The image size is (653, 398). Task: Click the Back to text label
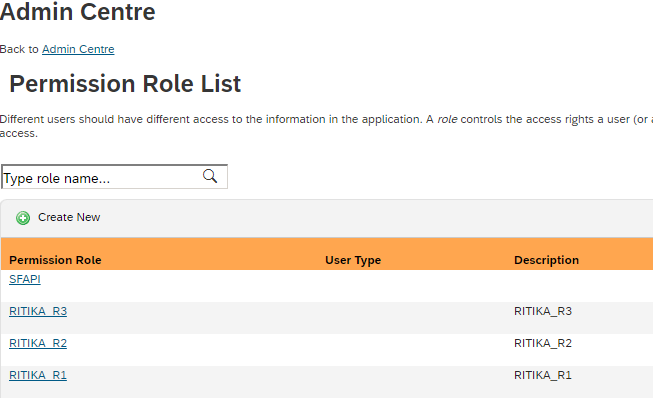(x=19, y=49)
